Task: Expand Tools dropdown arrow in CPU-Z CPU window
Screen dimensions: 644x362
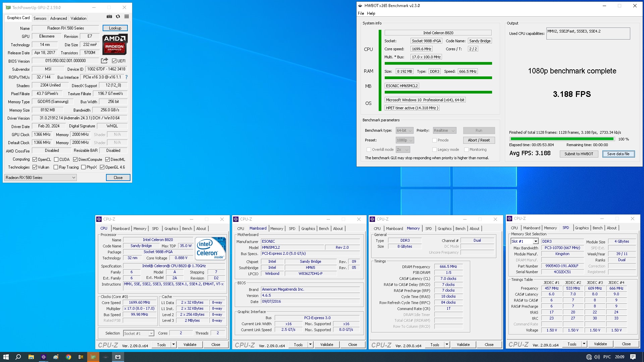Action: coord(173,345)
